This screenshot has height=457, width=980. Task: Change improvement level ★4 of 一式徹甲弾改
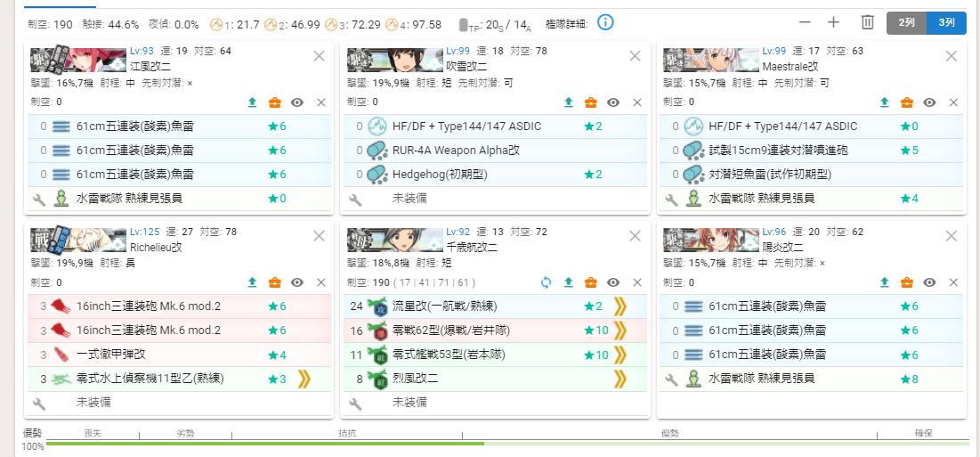click(x=277, y=355)
